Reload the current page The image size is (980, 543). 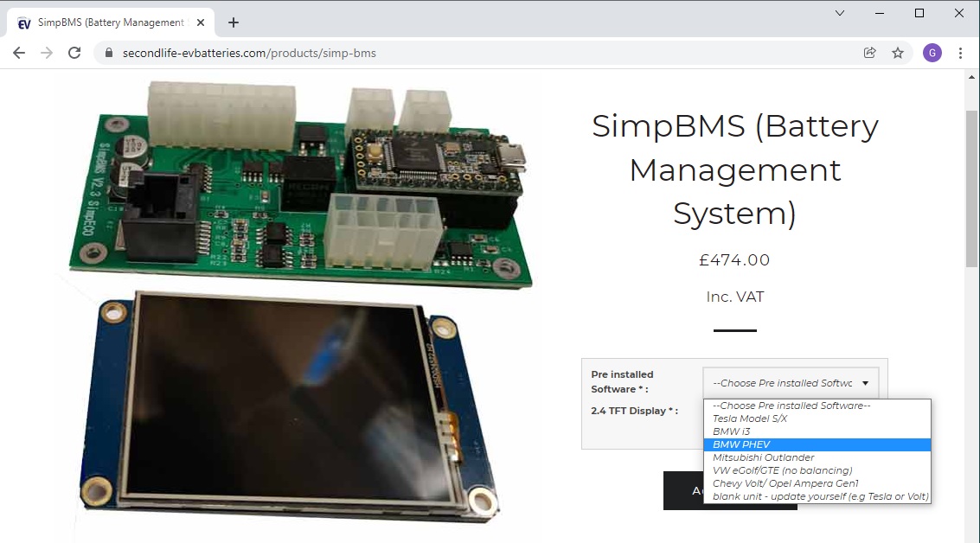coord(74,53)
